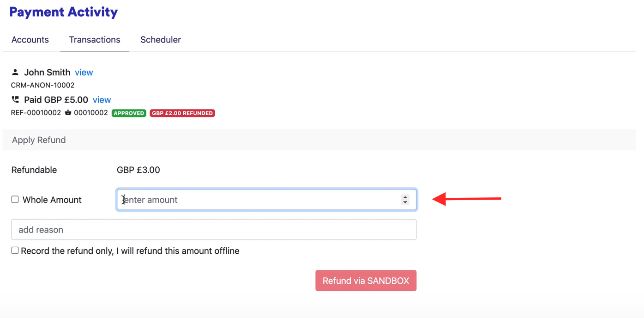This screenshot has width=644, height=318.
Task: Click the REF-00010002 reference text
Action: point(36,113)
